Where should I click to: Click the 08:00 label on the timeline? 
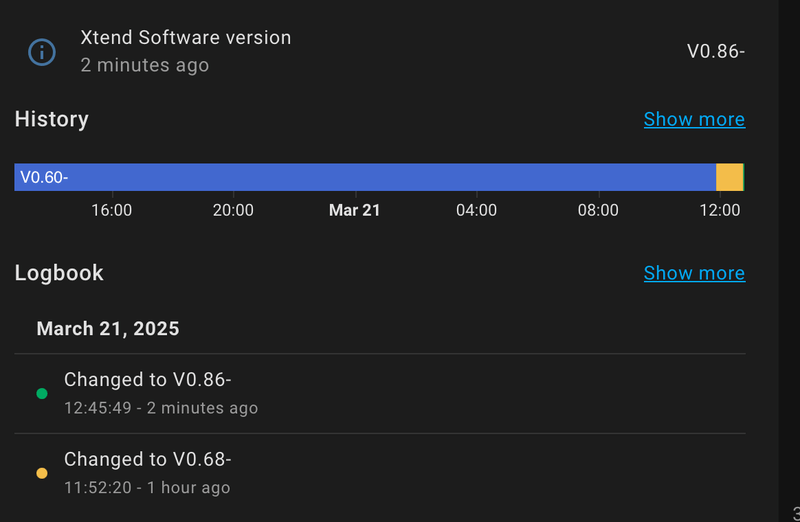598,210
